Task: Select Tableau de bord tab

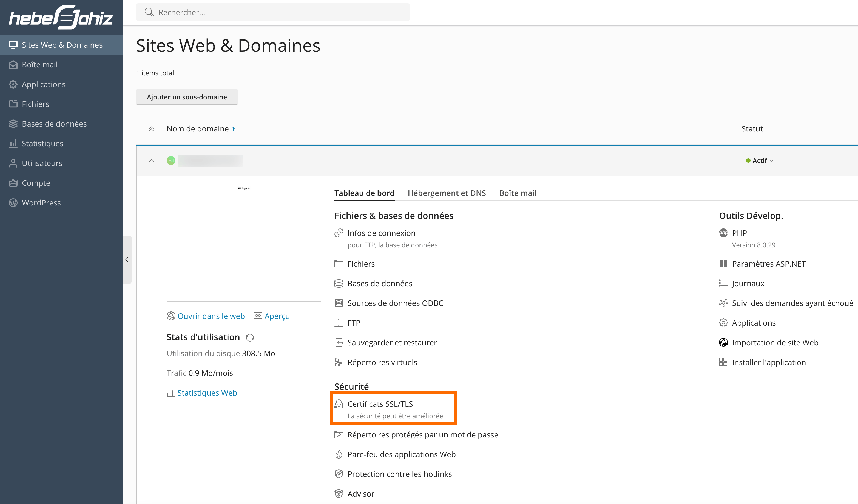Action: coord(364,193)
